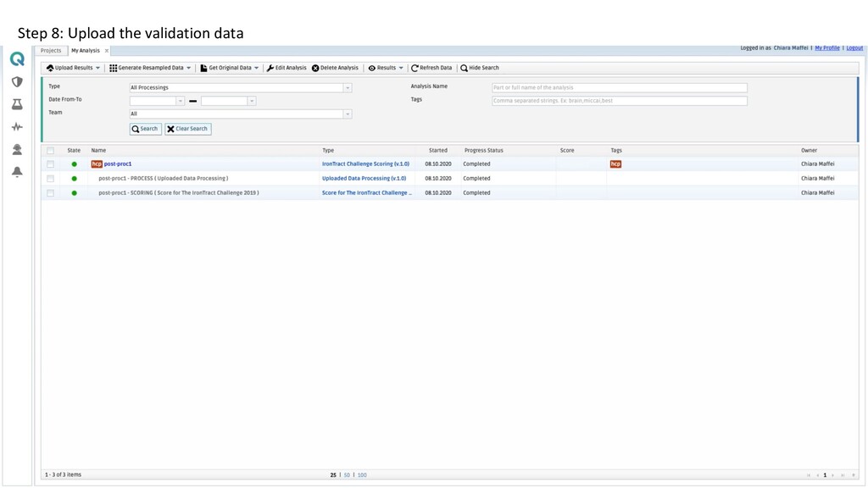Image resolution: width=868 pixels, height=488 pixels.
Task: Open the shield icon in the sidebar
Action: pos(17,82)
